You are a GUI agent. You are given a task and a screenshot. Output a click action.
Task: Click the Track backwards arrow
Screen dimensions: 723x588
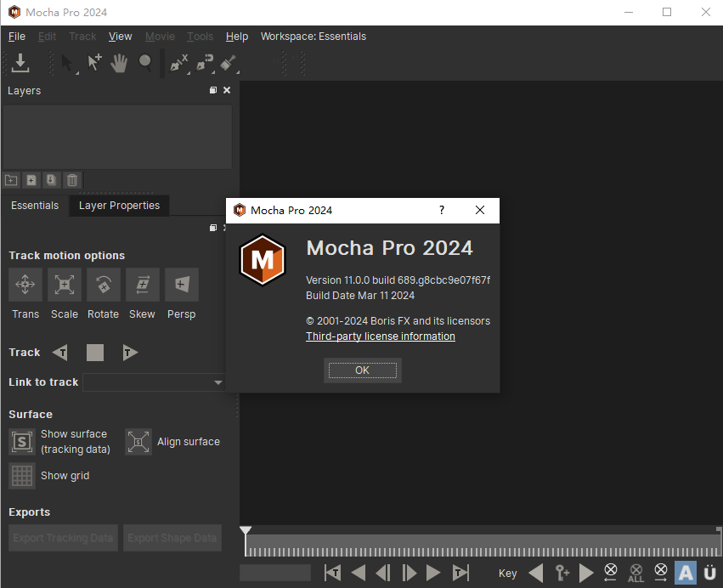[59, 353]
